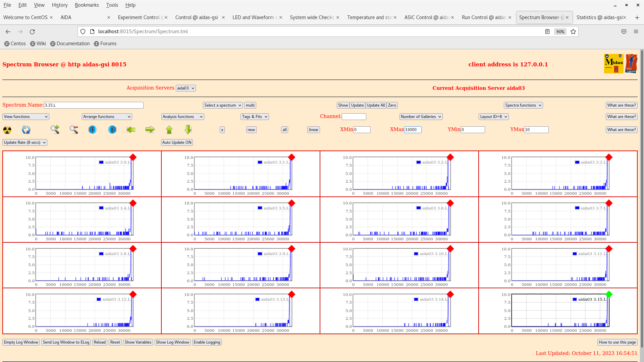Click the green left arrow icon
The height and width of the screenshot is (362, 644).
(x=131, y=129)
